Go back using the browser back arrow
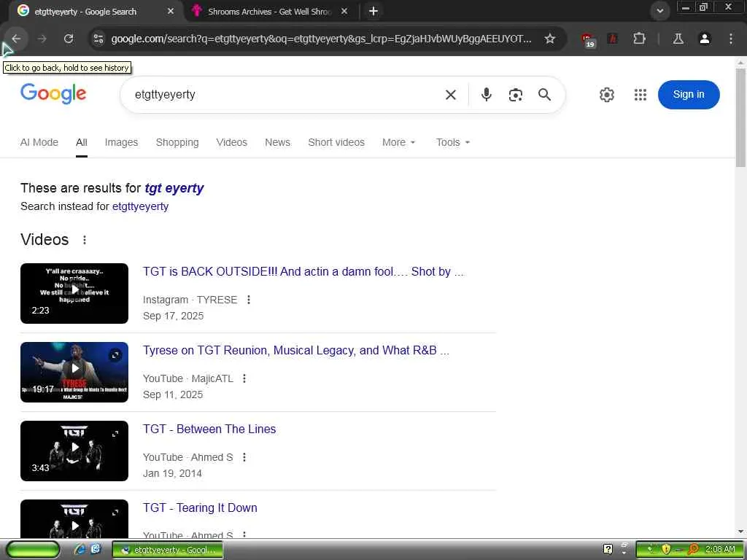The image size is (747, 560). coord(16,39)
